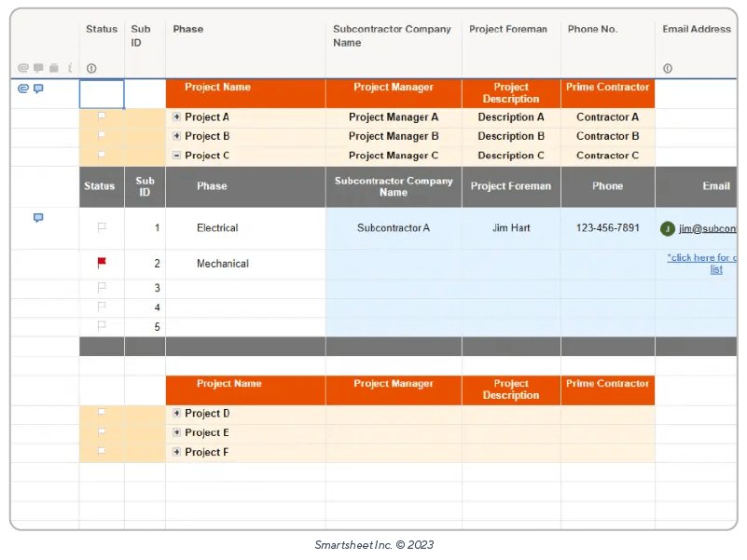Toggle the red status flag on Mechanical row
Screen dimensions: 747x560
102,263
